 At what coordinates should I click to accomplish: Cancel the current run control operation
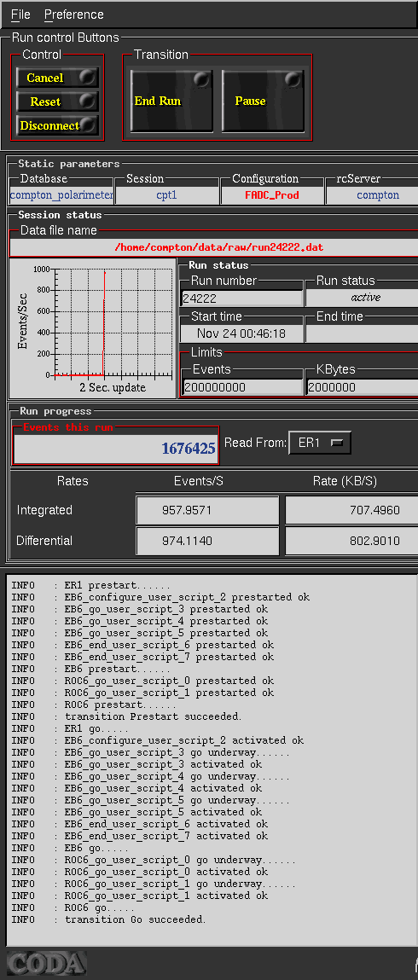57,78
